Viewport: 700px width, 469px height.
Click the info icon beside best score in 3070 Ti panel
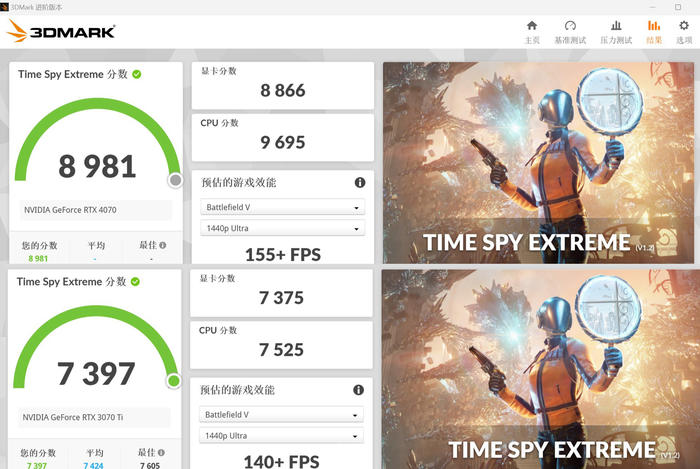(161, 452)
